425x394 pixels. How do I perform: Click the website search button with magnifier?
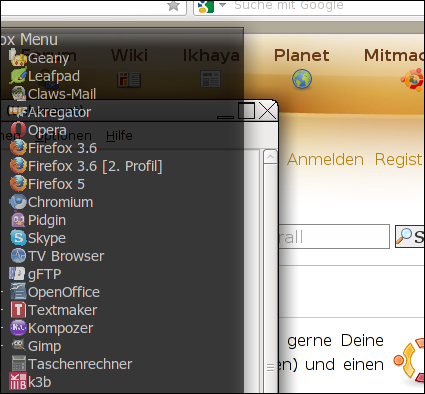410,237
